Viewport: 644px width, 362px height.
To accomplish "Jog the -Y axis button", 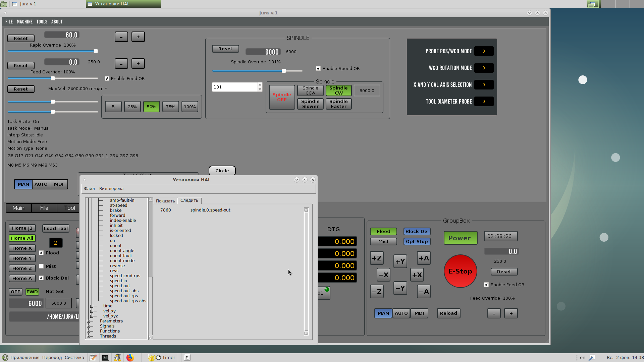I will [400, 288].
